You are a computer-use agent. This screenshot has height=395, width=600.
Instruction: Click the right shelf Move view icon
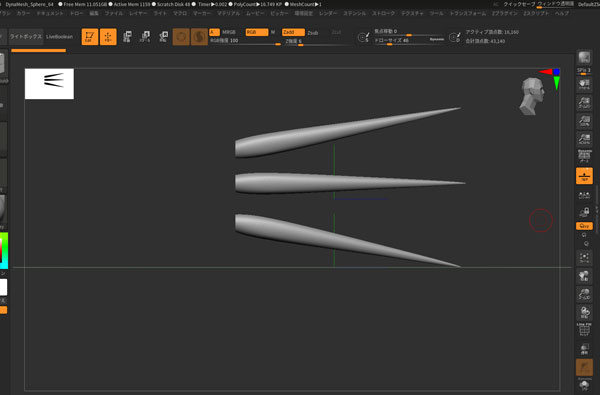tap(584, 276)
